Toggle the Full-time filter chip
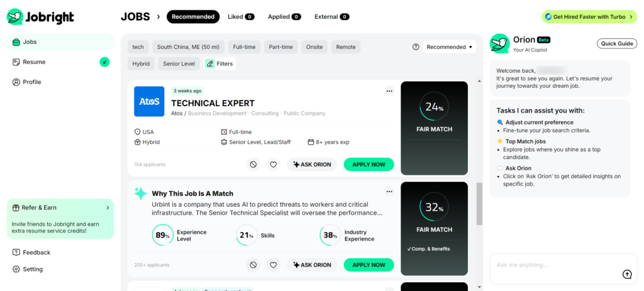 244,47
